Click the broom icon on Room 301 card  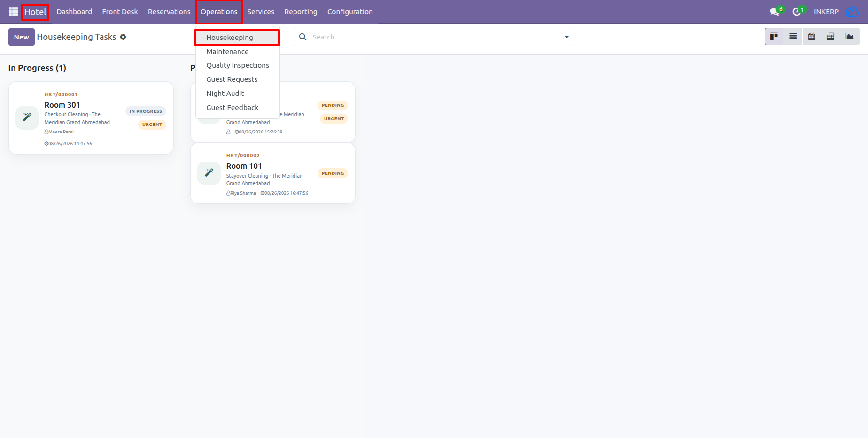coord(27,117)
